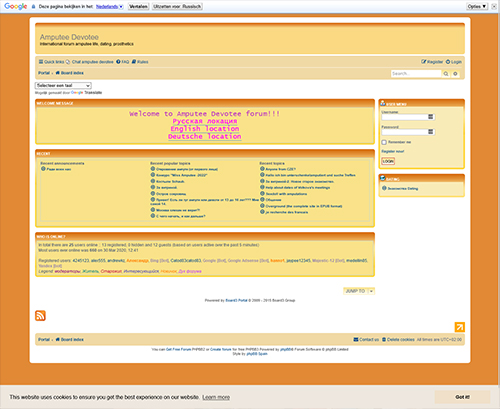Open the Rules menu item

(x=140, y=62)
